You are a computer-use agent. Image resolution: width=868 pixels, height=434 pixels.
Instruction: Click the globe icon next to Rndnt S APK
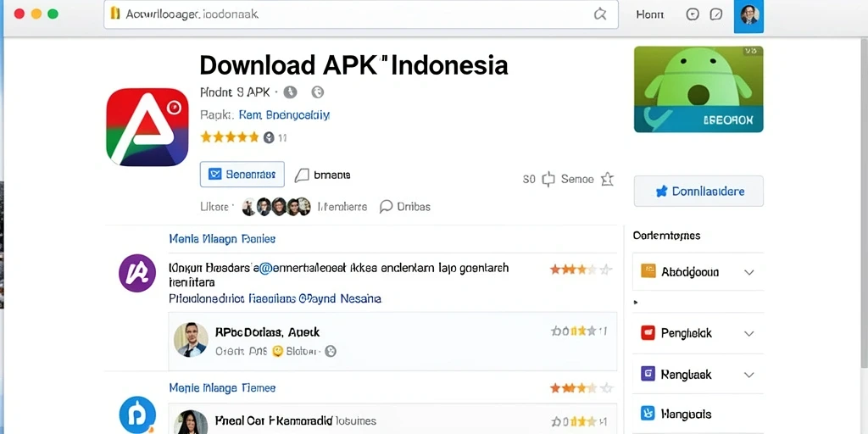[x=318, y=92]
